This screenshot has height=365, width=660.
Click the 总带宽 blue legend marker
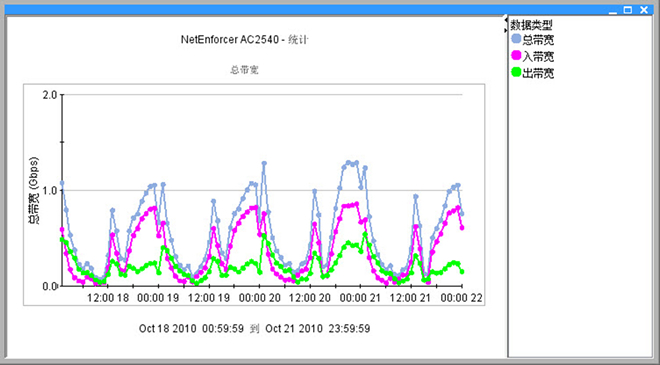tap(516, 39)
